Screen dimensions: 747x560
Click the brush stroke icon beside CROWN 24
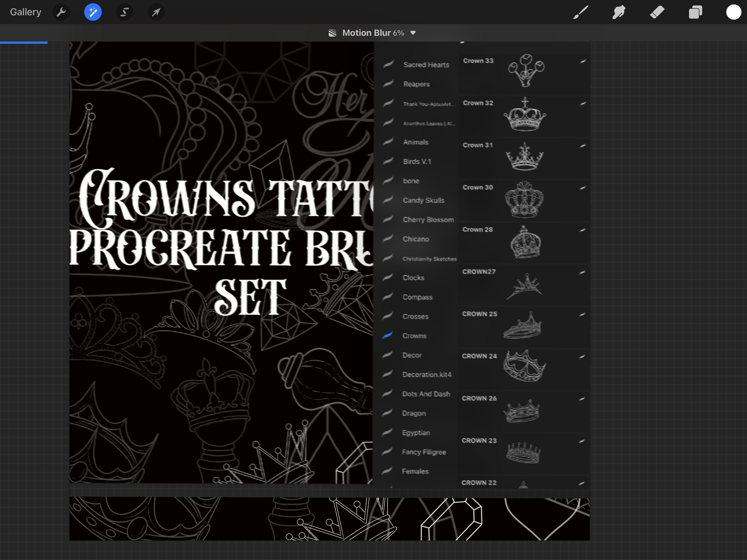pos(582,356)
